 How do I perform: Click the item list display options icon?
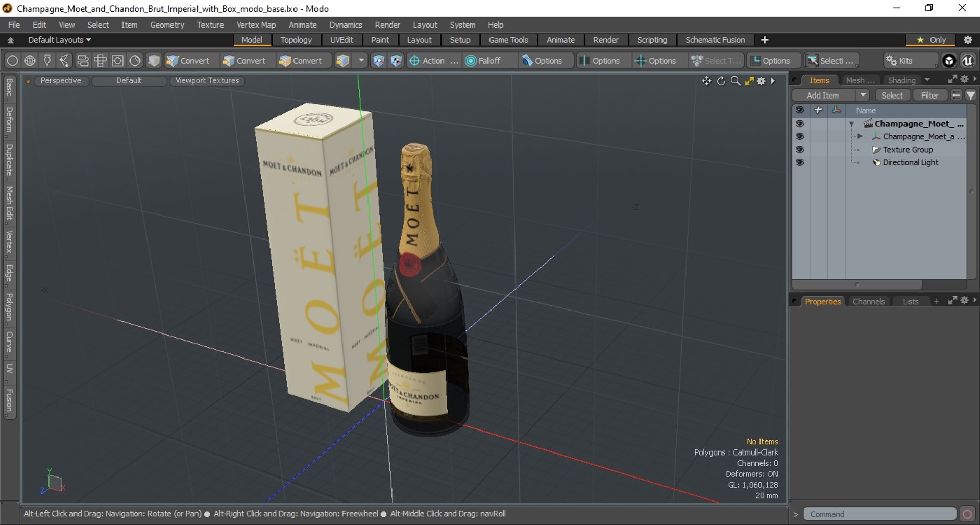pos(956,96)
